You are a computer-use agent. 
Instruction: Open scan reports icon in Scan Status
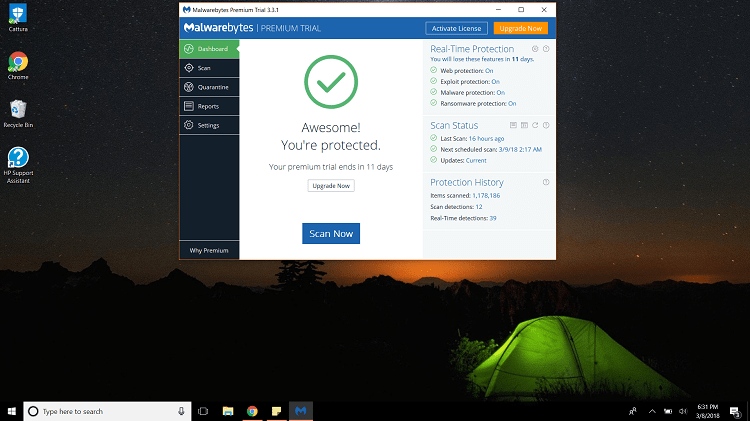coord(513,125)
